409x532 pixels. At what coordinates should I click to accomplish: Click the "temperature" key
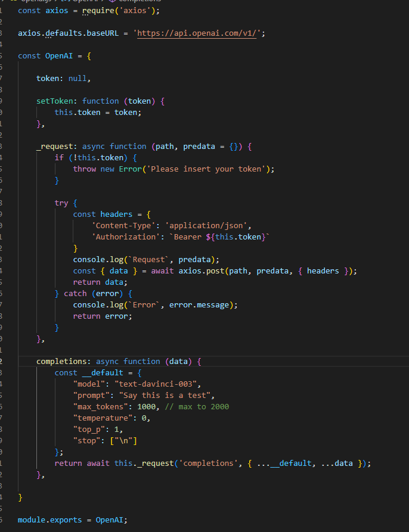(103, 418)
